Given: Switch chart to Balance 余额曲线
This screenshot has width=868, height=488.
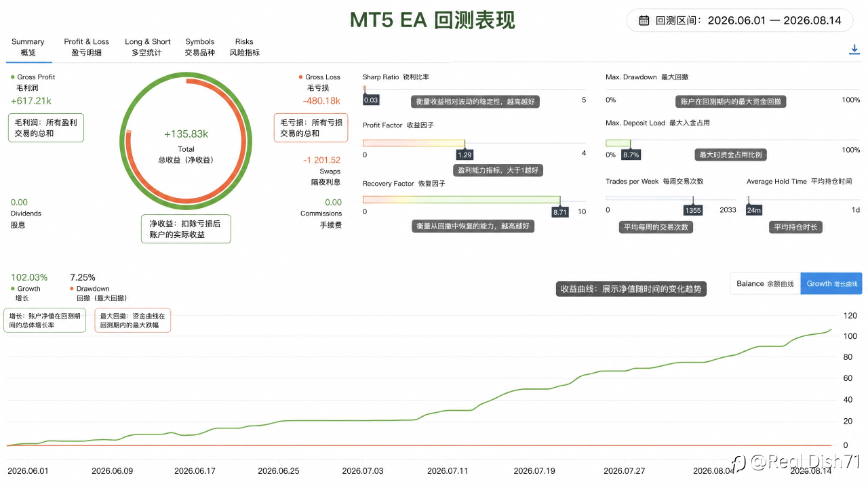Looking at the screenshot, I should pos(765,283).
